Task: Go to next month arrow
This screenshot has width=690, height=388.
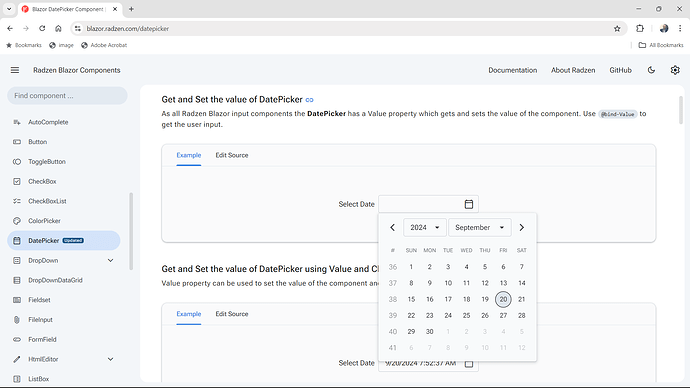Action: 521,227
